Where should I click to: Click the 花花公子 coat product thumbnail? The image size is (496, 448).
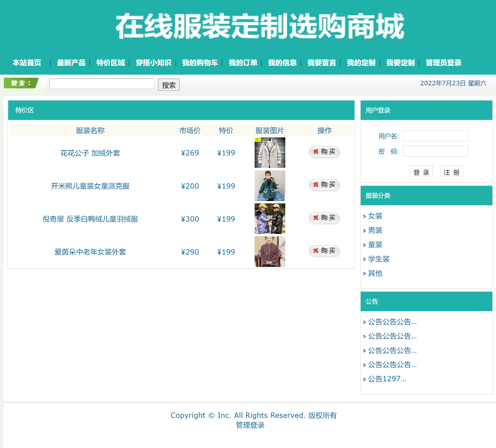point(270,152)
